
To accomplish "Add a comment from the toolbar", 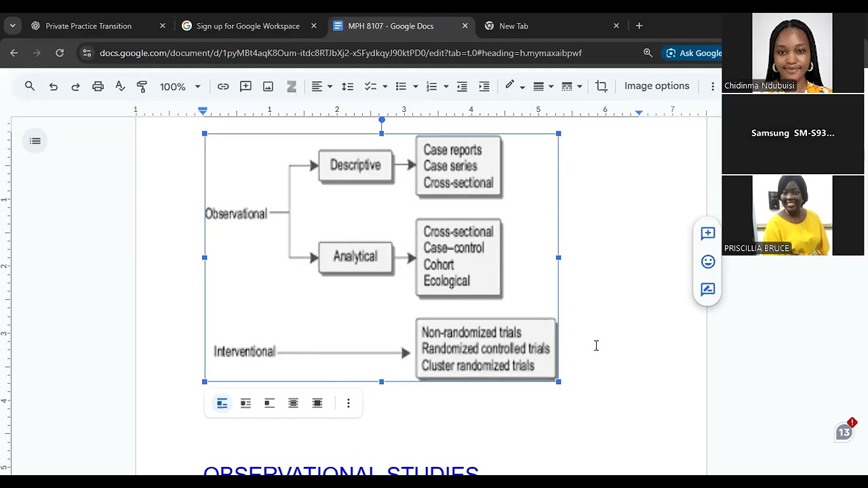I will [245, 86].
